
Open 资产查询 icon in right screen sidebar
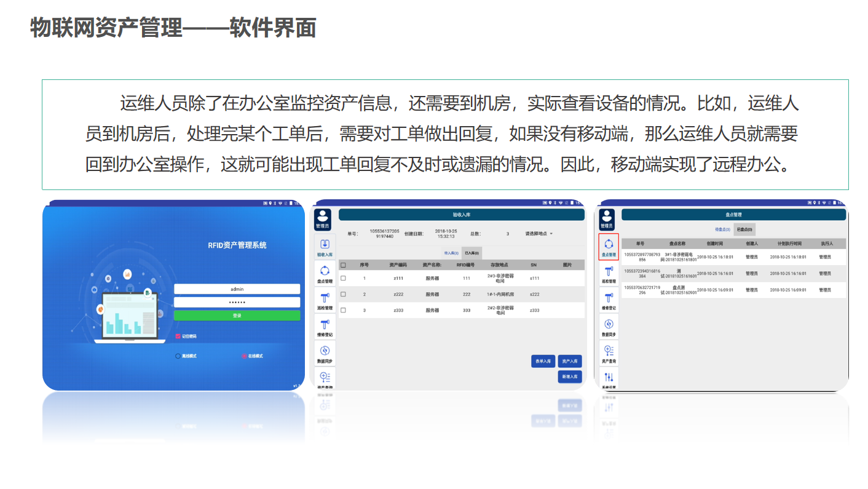click(608, 353)
